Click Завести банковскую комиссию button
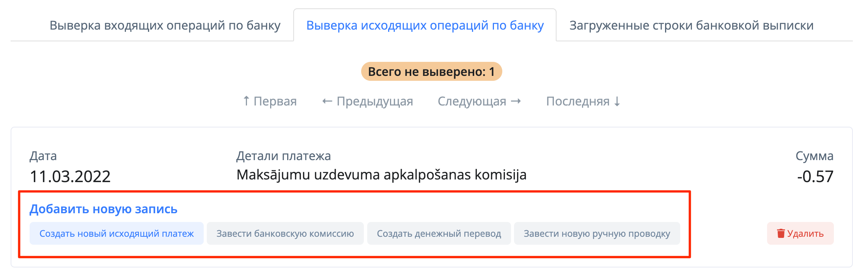Image resolution: width=868 pixels, height=280 pixels. point(285,233)
